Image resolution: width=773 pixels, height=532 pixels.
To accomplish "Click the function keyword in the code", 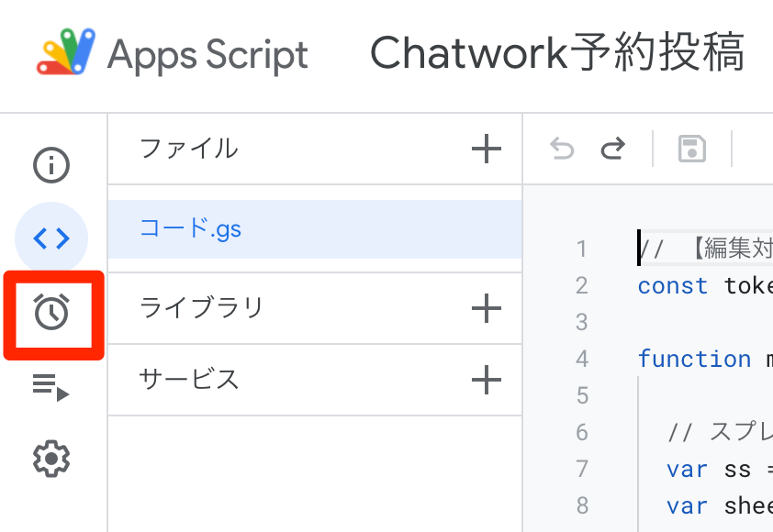I will coord(695,359).
